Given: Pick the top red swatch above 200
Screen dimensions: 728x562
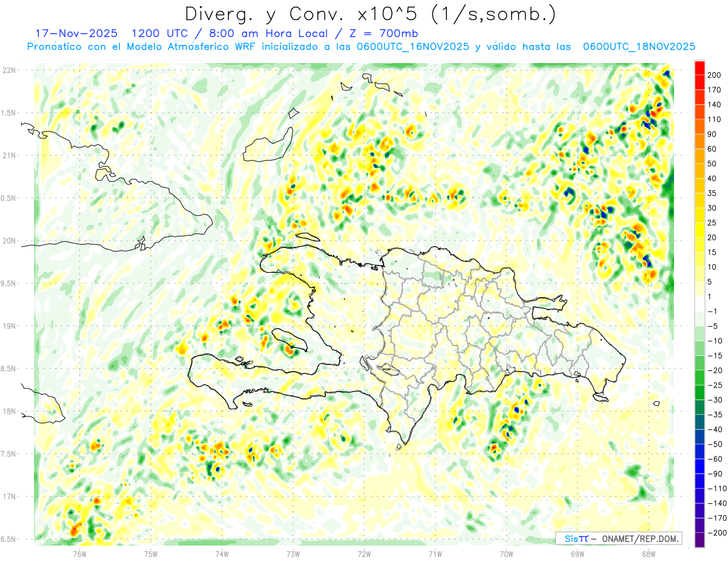Looking at the screenshot, I should [699, 67].
